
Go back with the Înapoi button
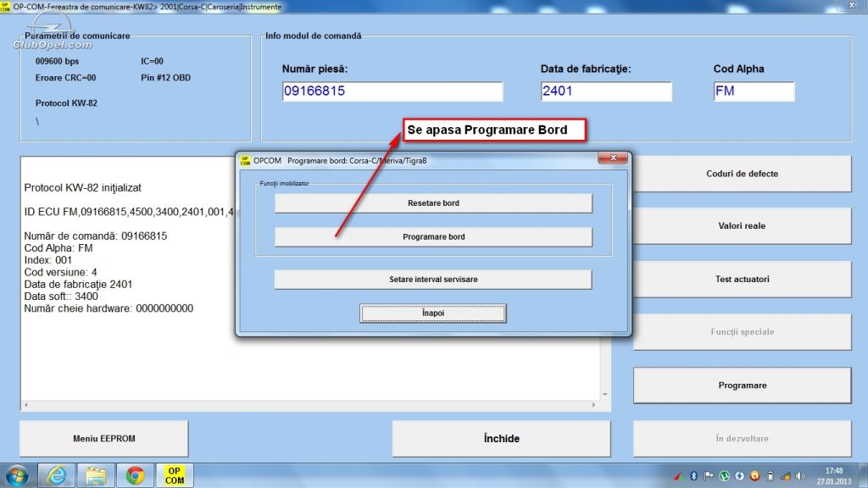[433, 313]
